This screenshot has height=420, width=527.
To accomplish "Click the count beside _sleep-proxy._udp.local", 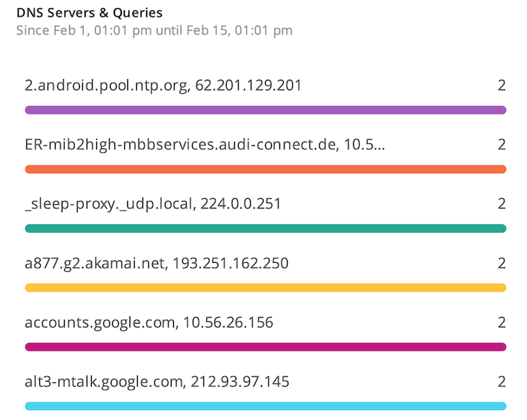I will [501, 204].
